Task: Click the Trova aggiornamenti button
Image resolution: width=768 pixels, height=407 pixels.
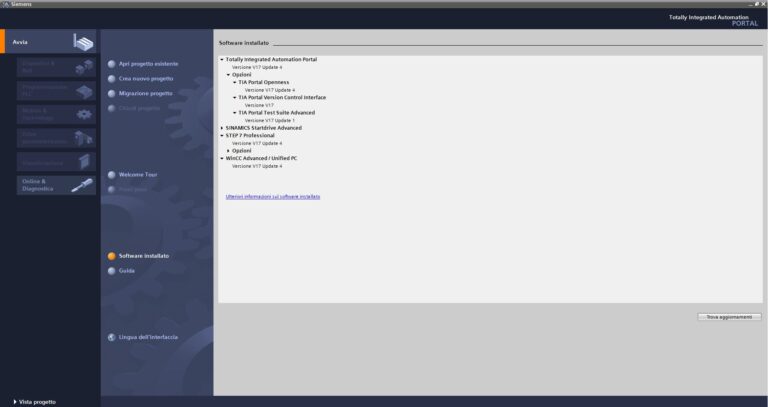Action: pyautogui.click(x=729, y=317)
